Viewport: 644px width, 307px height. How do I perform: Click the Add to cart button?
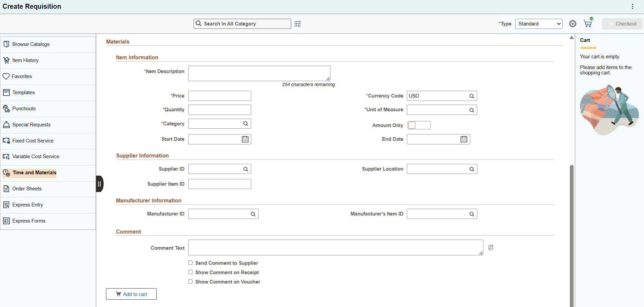(x=131, y=294)
